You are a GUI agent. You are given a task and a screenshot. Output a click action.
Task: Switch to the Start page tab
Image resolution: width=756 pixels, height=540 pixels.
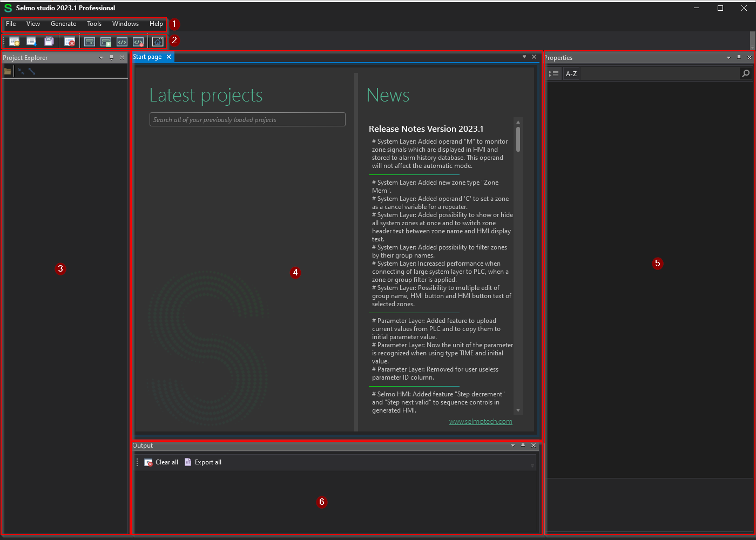[x=147, y=57]
